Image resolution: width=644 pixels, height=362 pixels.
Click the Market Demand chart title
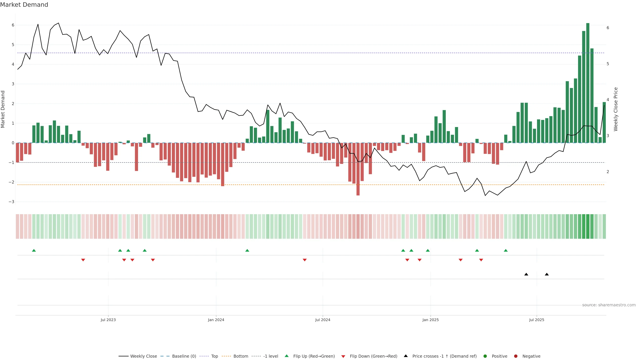(24, 5)
